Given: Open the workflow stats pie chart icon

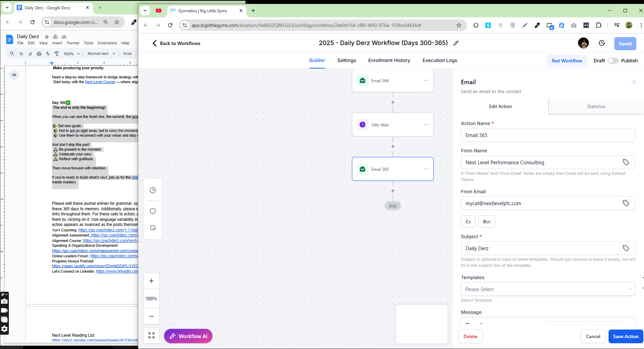Looking at the screenshot, I should (153, 190).
